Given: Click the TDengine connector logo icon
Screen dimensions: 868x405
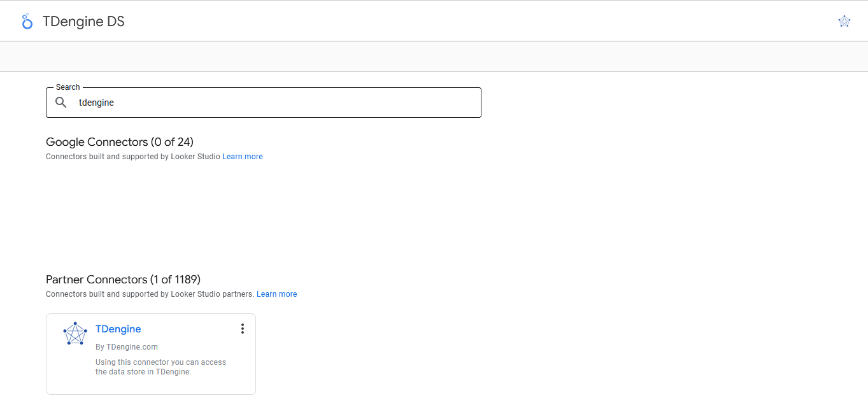Looking at the screenshot, I should pyautogui.click(x=75, y=334).
